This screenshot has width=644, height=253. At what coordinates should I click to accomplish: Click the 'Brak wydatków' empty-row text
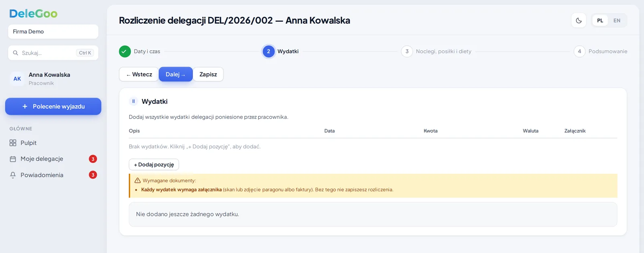[x=195, y=146]
